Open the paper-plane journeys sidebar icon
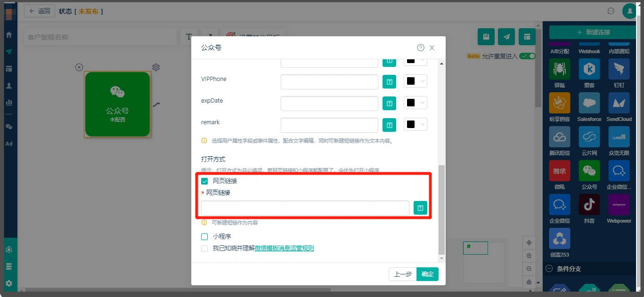 8,52
